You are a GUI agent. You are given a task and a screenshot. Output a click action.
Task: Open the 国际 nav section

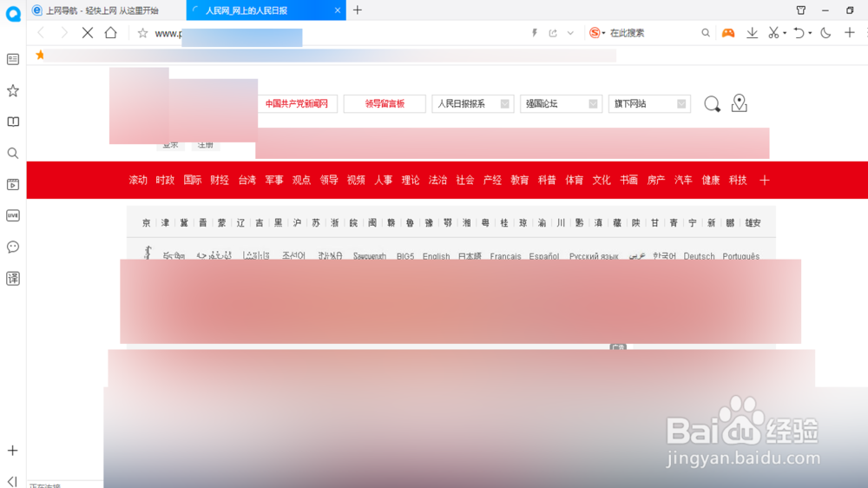(192, 180)
